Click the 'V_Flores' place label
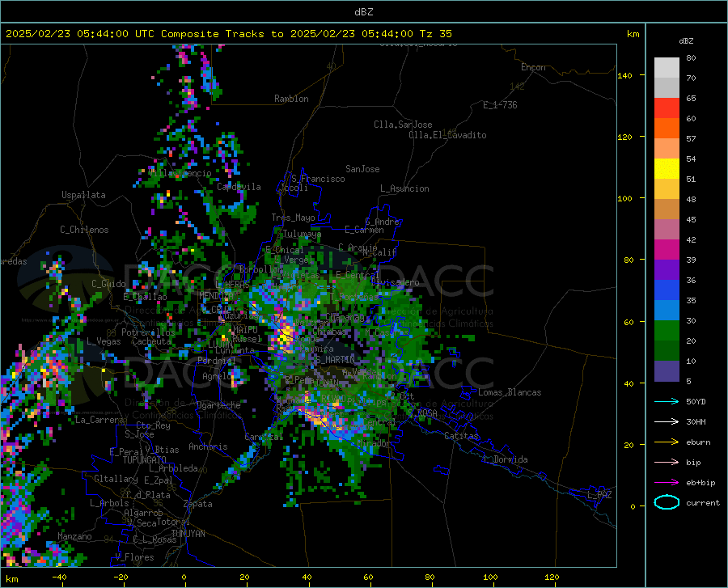Viewport: 728px width, 588px height. 134,557
